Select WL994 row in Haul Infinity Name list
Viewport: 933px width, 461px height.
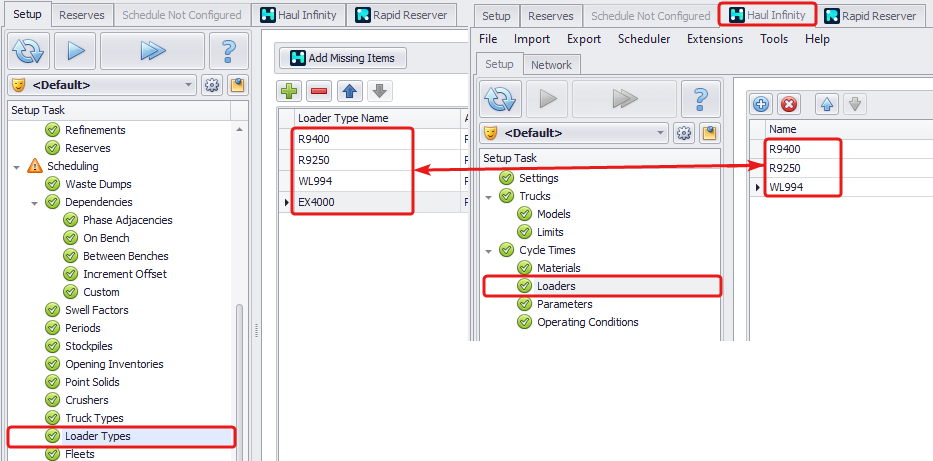(841, 187)
